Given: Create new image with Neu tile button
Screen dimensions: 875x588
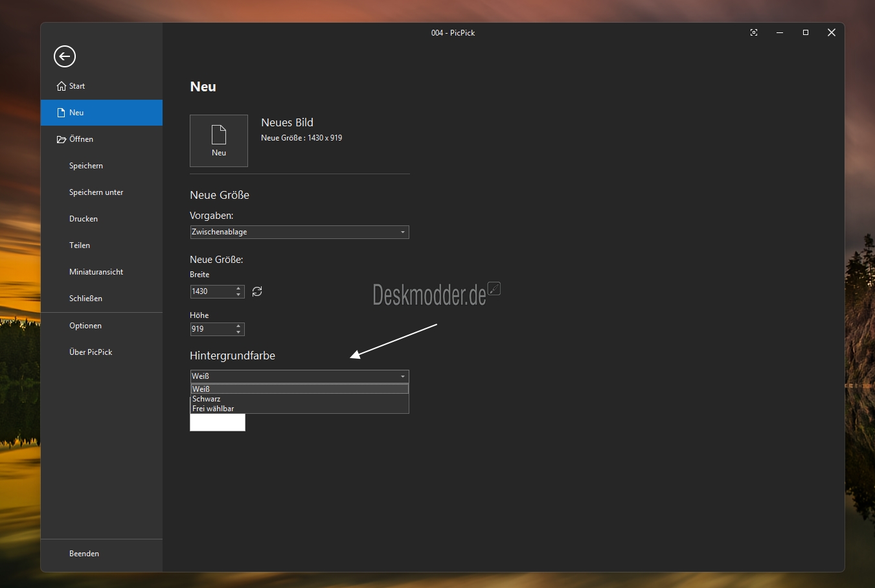Looking at the screenshot, I should pos(219,141).
